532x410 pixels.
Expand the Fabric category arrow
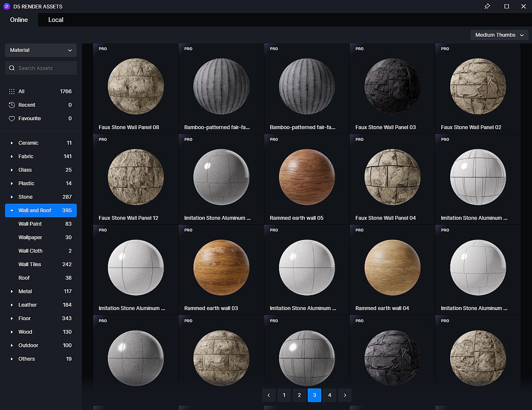(12, 156)
